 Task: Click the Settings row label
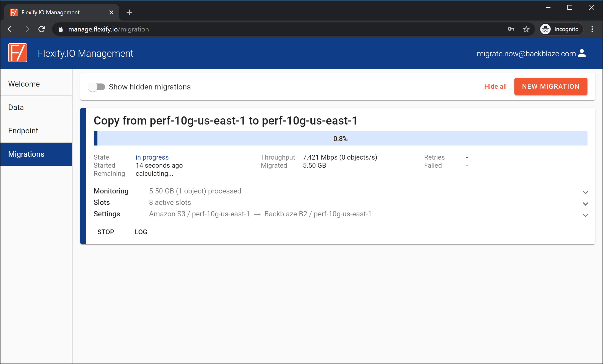click(107, 214)
